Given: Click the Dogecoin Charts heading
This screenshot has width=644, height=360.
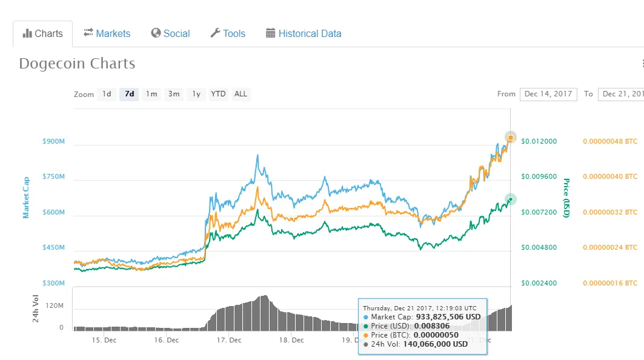Looking at the screenshot, I should point(77,64).
